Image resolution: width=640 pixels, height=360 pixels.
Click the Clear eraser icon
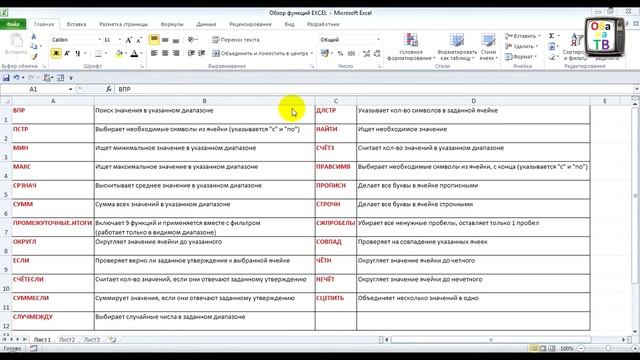click(x=551, y=57)
